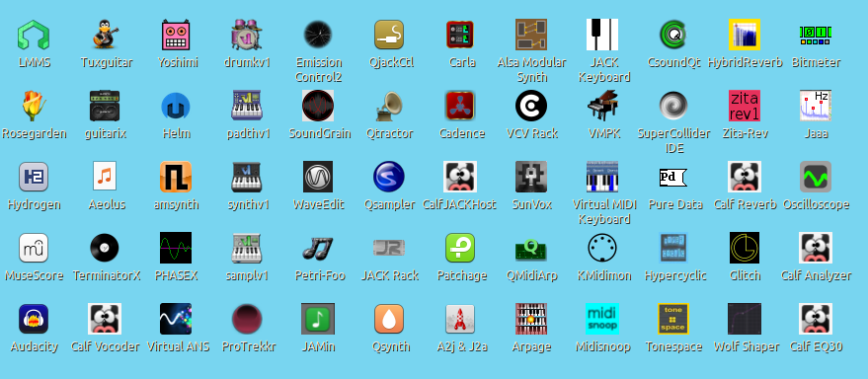This screenshot has height=379, width=868.
Task: Open Glitch icon
Action: pos(745,248)
